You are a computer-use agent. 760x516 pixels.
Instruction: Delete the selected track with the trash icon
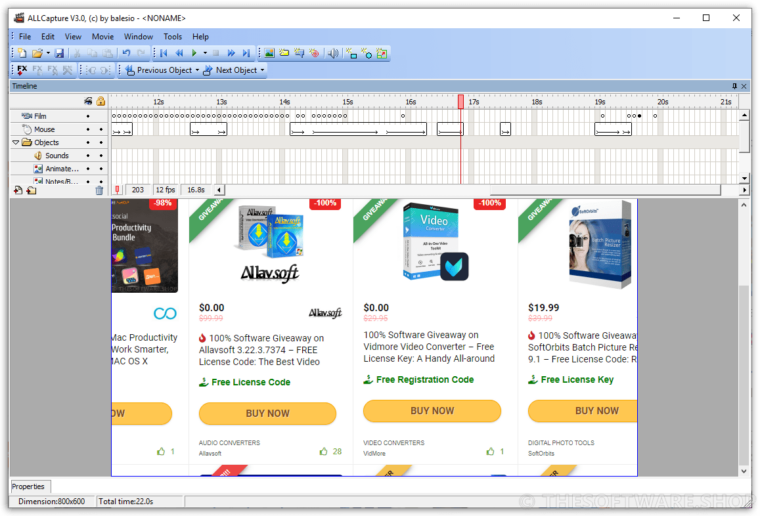(99, 190)
